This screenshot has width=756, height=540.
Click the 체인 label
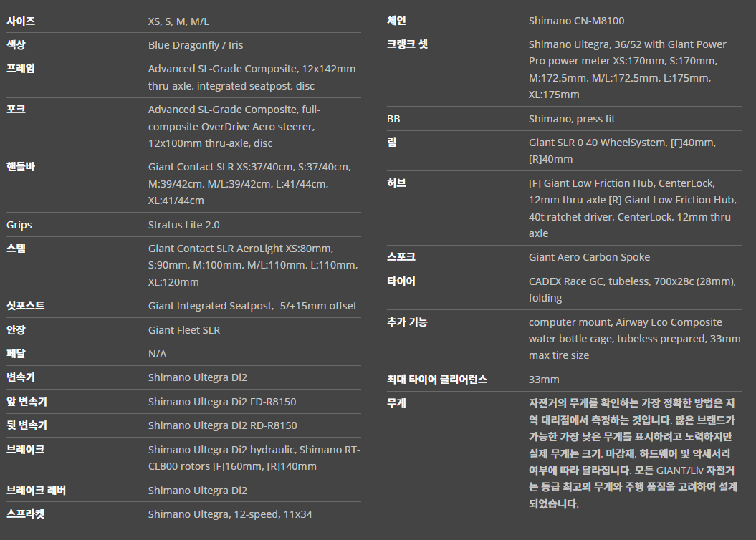[x=396, y=21]
